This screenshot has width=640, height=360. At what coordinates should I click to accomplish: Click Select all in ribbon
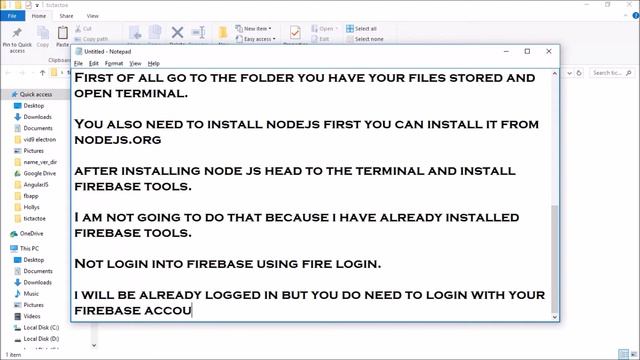361,29
